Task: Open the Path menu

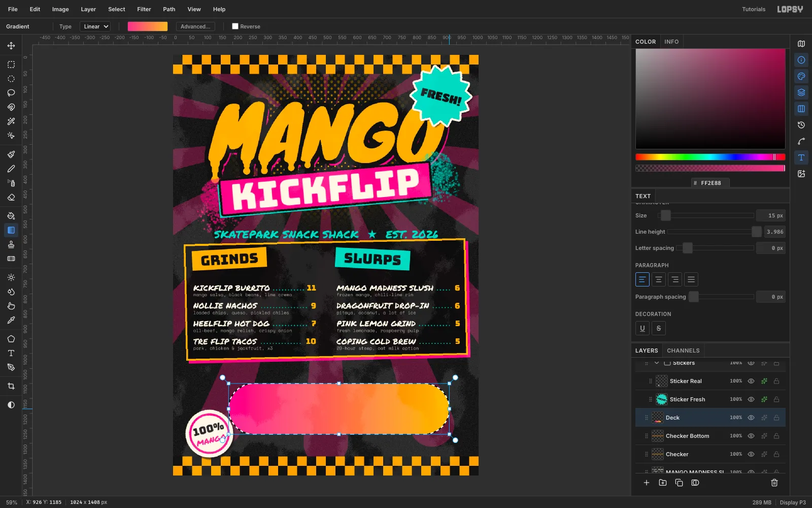Action: (169, 9)
